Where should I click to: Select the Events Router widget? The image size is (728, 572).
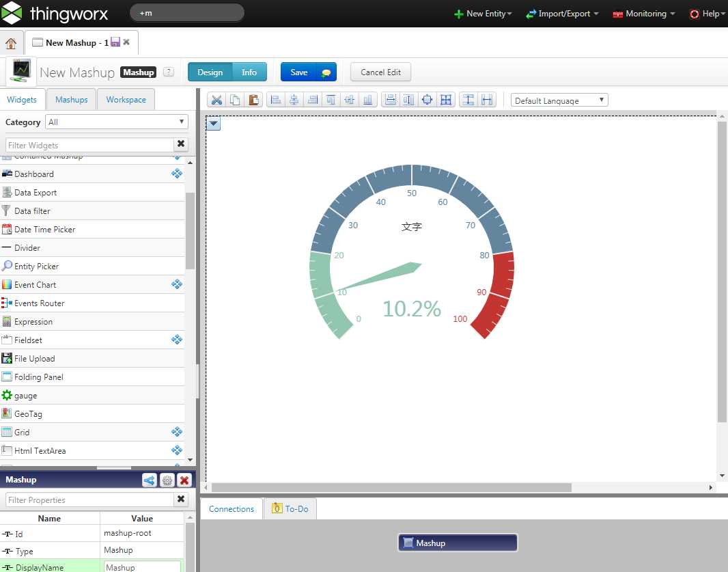pyautogui.click(x=92, y=303)
